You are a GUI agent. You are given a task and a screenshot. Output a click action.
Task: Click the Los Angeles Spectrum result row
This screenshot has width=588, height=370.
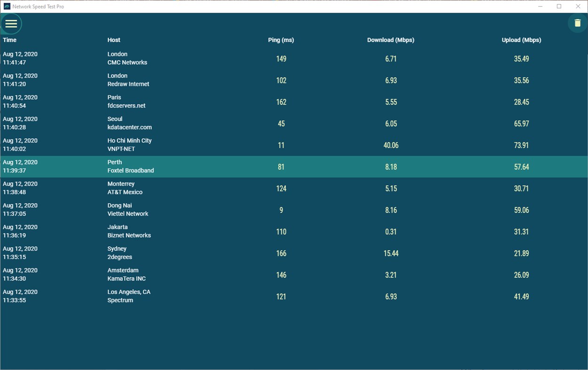click(282, 296)
